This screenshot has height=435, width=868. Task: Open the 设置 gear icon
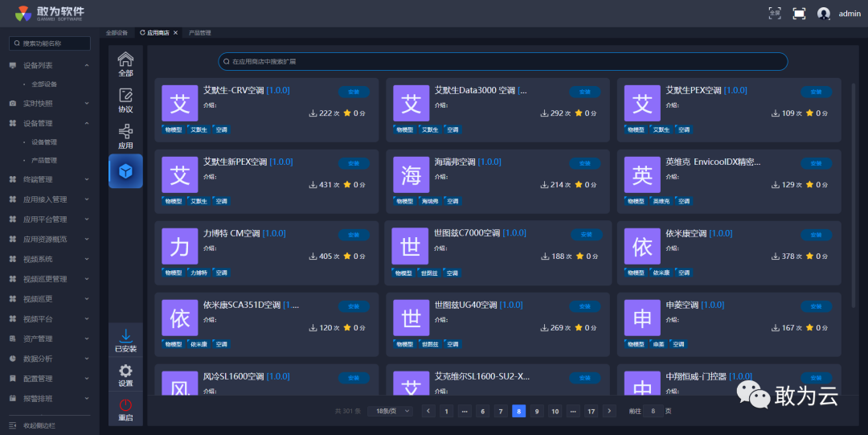[125, 371]
